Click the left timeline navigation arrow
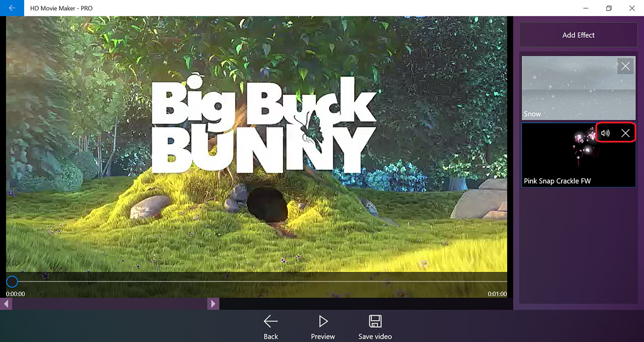 coord(6,303)
